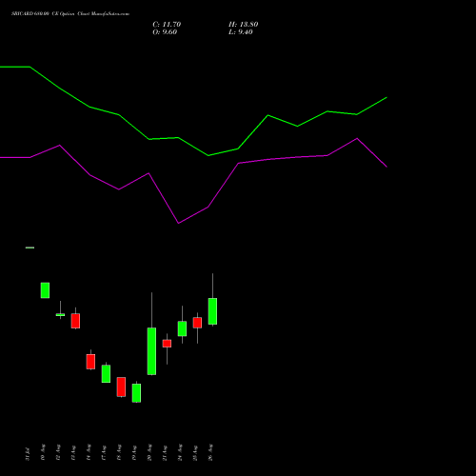Click the open price value O: 9.60
Viewport: 476px width, 476px height.
coord(165,32)
